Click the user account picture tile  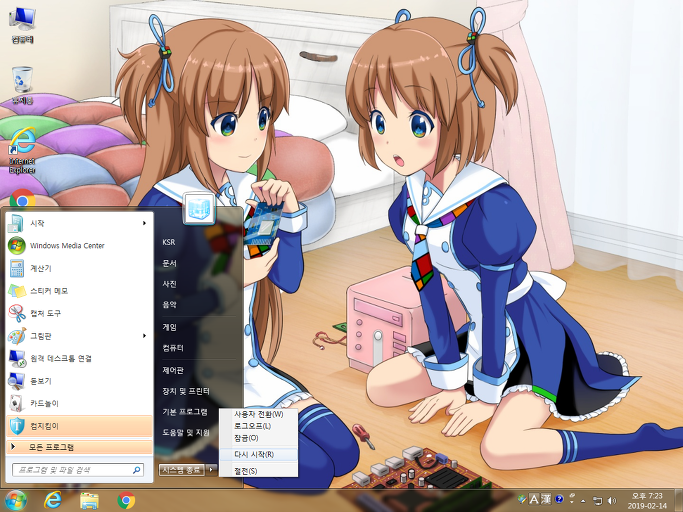pos(199,208)
